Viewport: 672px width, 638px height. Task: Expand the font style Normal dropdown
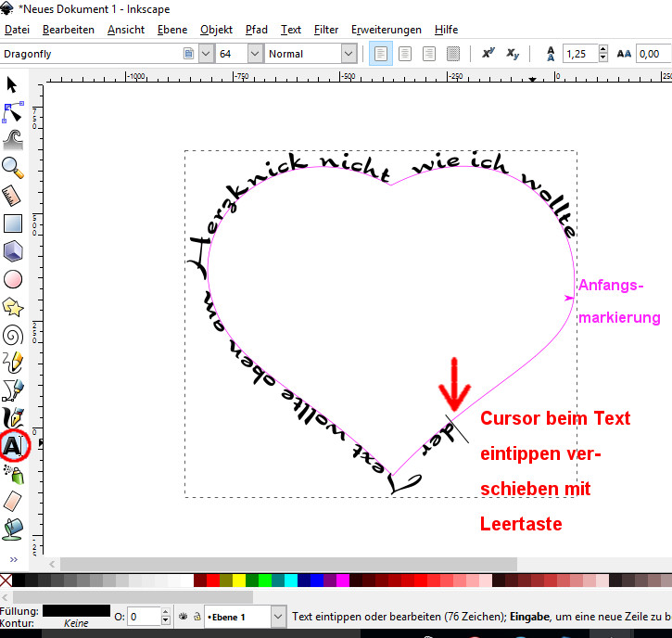(349, 54)
